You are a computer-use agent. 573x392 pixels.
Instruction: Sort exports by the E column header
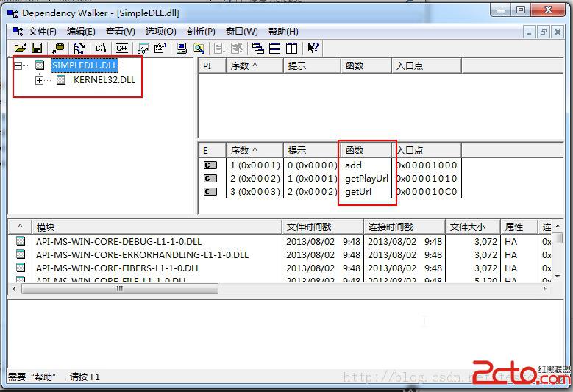point(212,150)
